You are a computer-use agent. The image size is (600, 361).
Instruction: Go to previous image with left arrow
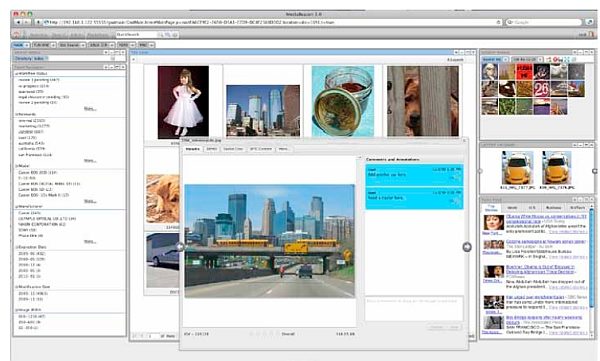point(181,247)
